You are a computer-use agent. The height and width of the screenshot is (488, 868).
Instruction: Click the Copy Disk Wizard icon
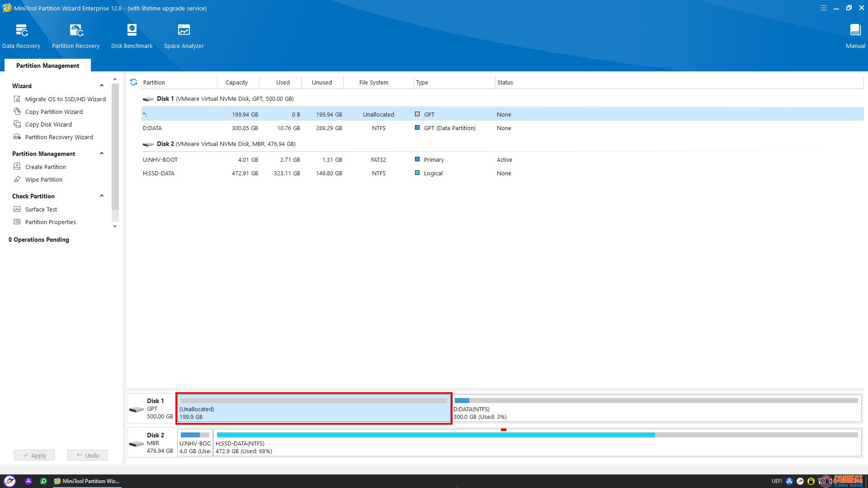[17, 124]
